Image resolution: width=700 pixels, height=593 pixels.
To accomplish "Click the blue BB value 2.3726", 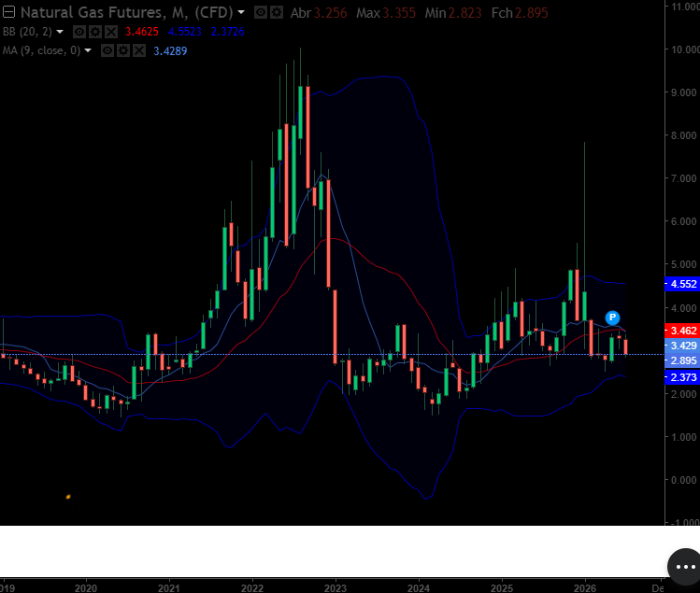I will [228, 32].
